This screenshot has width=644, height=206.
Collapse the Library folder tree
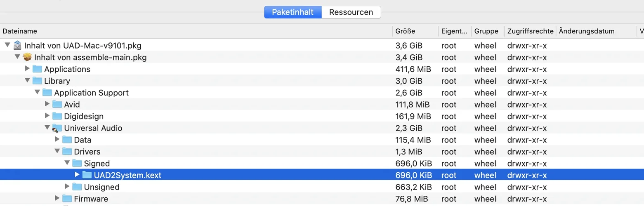tap(28, 81)
